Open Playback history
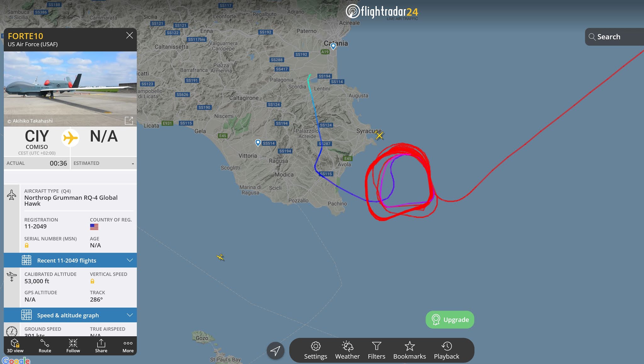Viewport: 644px width, 364px height. pos(447,350)
